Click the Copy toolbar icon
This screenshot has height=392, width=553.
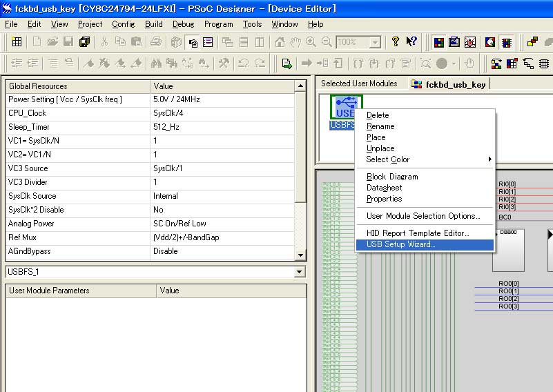(120, 42)
